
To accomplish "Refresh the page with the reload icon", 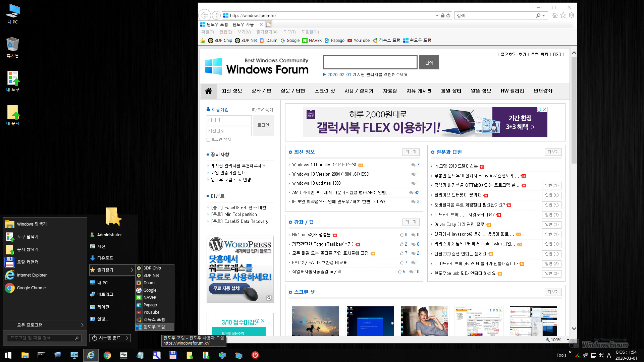I will click(x=448, y=15).
